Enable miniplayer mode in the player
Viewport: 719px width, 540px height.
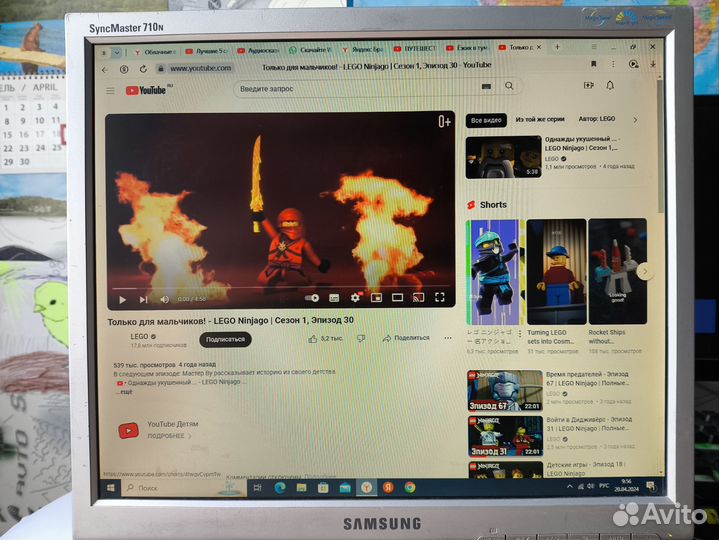[x=376, y=298]
